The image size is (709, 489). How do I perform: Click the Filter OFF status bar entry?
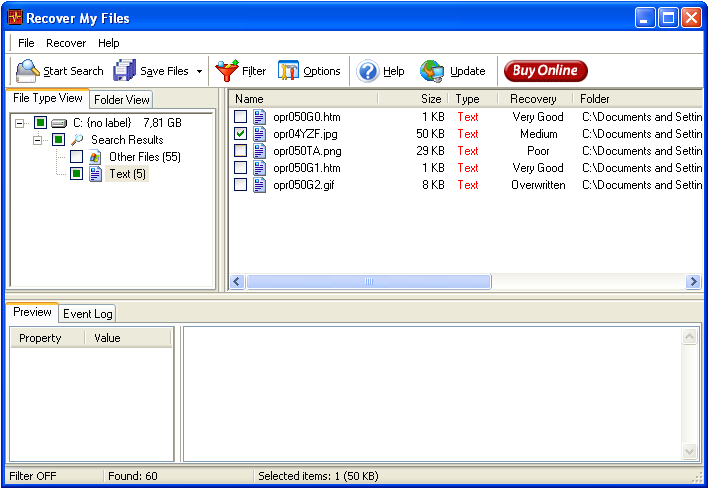point(33,476)
